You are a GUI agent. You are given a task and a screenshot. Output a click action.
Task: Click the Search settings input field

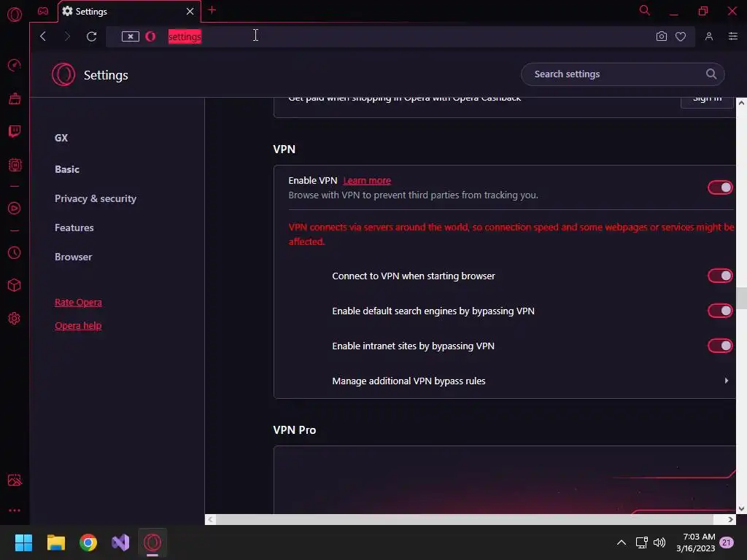623,74
